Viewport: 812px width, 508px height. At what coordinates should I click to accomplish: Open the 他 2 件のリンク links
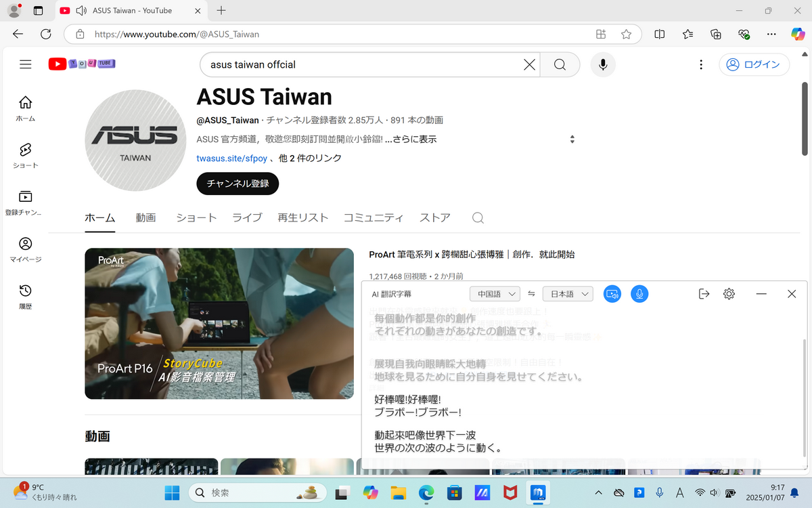(x=311, y=158)
